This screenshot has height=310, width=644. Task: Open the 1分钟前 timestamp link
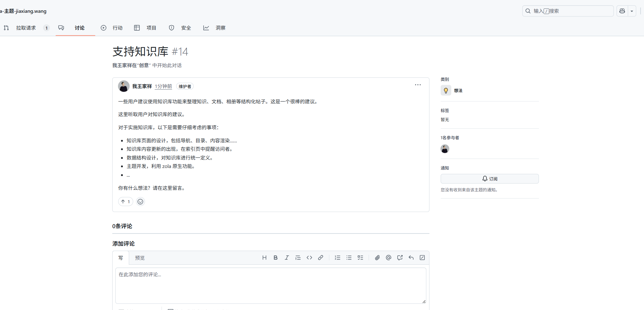click(x=163, y=86)
